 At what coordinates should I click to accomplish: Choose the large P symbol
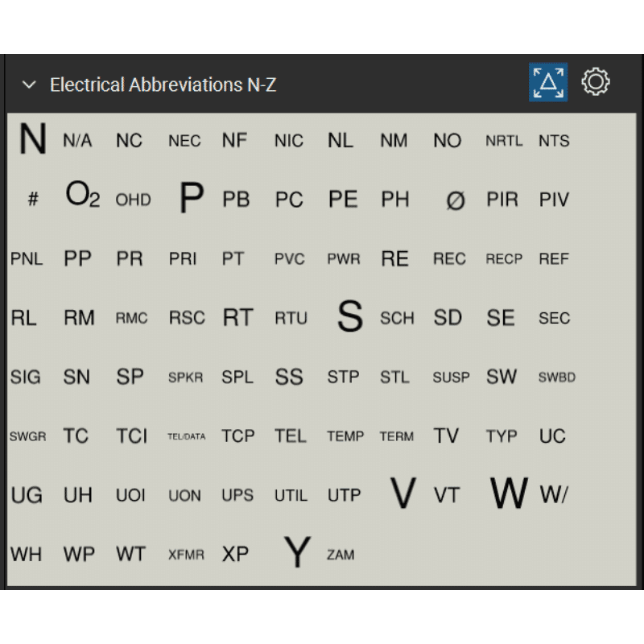click(191, 198)
